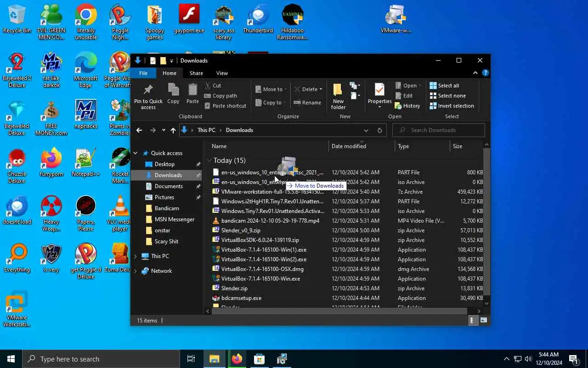Click Select none in ribbon
This screenshot has width=588, height=368.
(x=447, y=96)
